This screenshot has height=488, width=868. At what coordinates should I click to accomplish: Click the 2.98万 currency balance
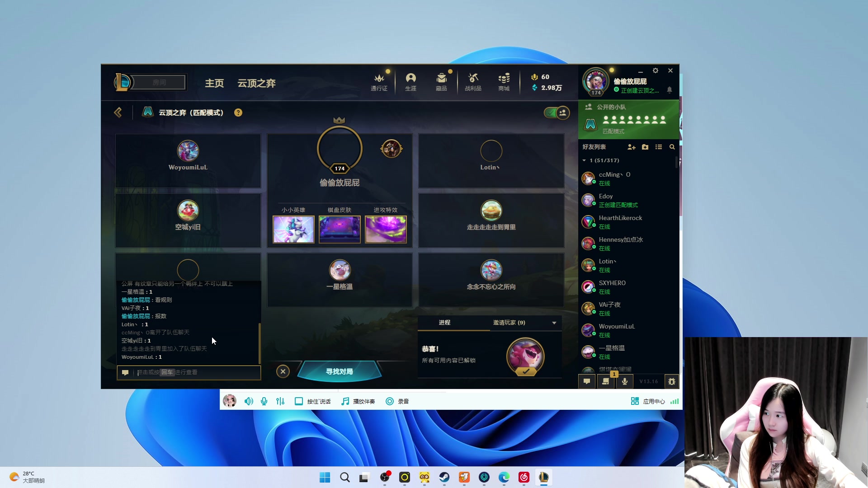click(547, 88)
